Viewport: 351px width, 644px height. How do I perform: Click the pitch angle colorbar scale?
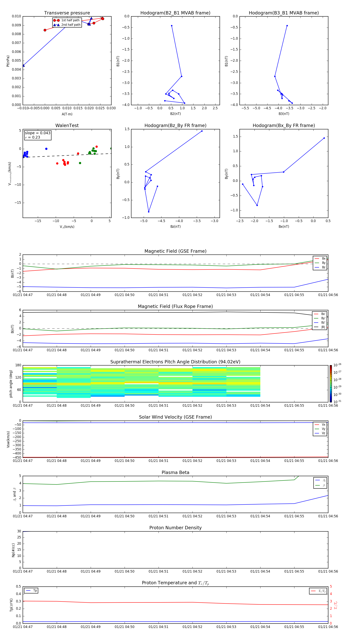(x=331, y=384)
